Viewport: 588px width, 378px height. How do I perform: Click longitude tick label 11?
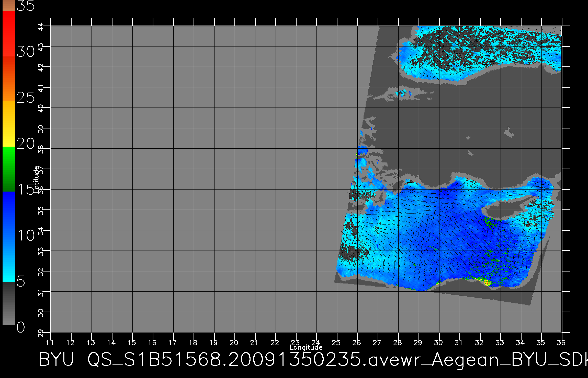50,342
